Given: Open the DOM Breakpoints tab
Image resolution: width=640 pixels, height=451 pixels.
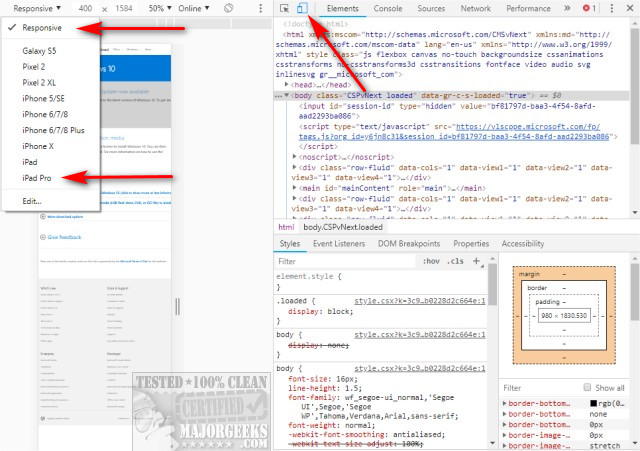Looking at the screenshot, I should coord(409,244).
